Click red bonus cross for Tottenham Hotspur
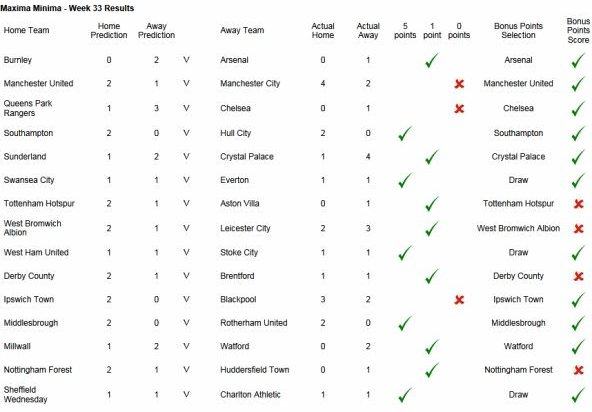The width and height of the screenshot is (592, 412). tap(578, 204)
